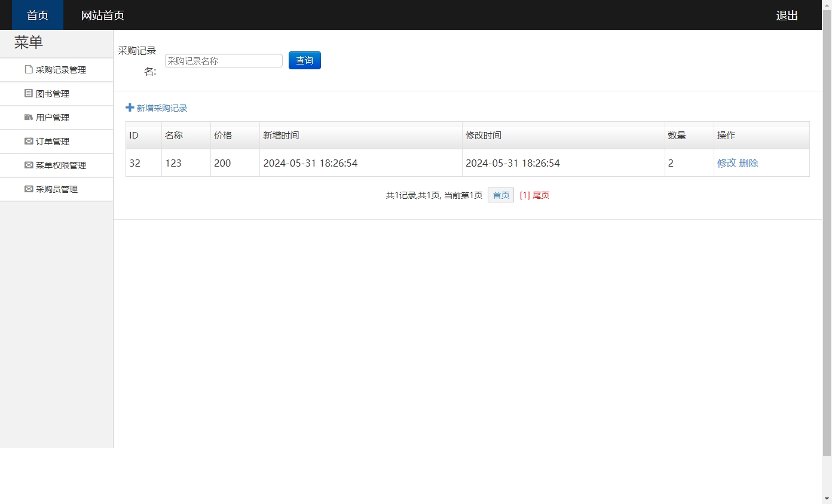The height and width of the screenshot is (504, 832).
Task: Click the book icon beside 图书管理
Action: [28, 93]
